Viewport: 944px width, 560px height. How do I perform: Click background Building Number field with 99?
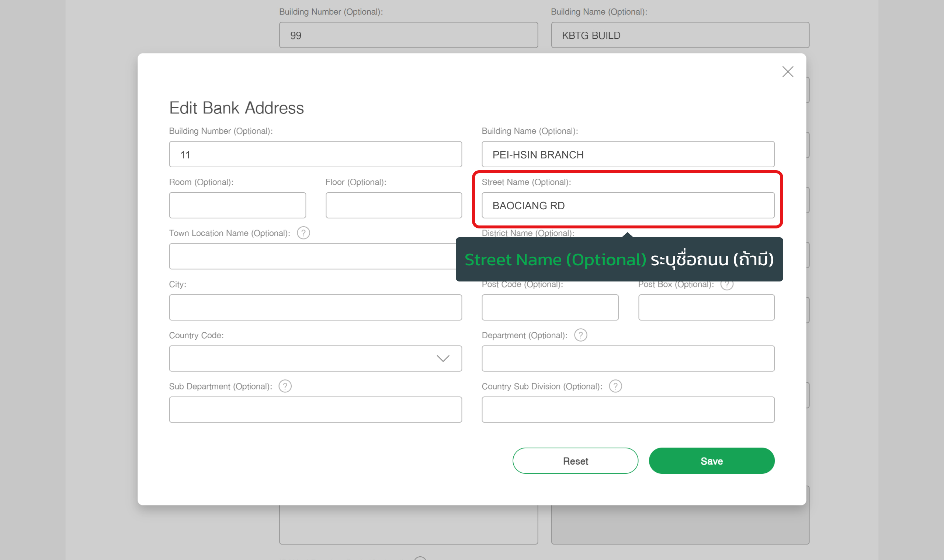point(409,35)
